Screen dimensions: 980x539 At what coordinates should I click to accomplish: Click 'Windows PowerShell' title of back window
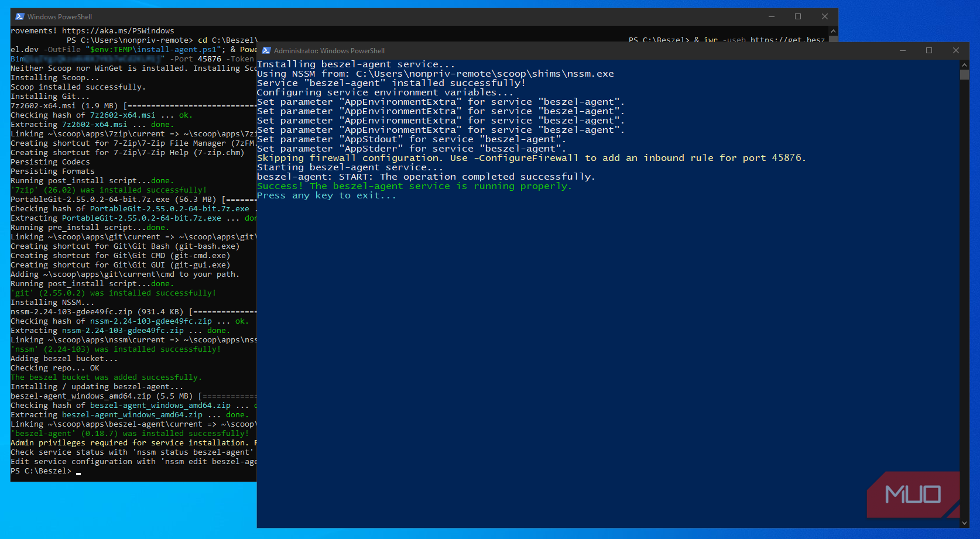60,17
